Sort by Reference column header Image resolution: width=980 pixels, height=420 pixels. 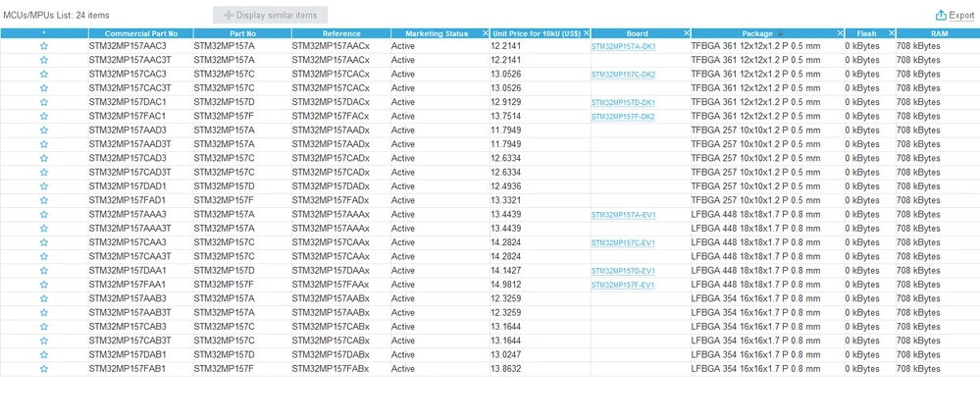pyautogui.click(x=341, y=33)
